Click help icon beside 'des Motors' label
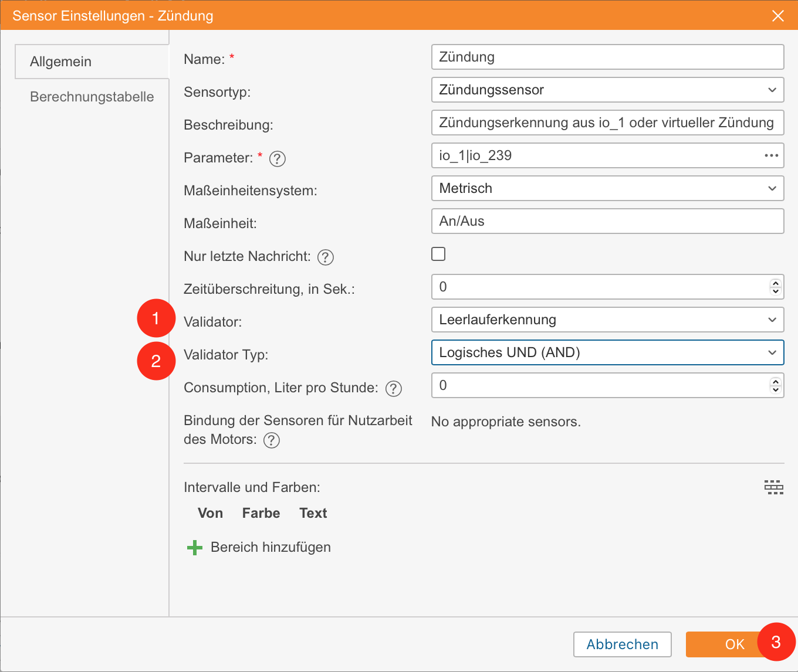 271,440
